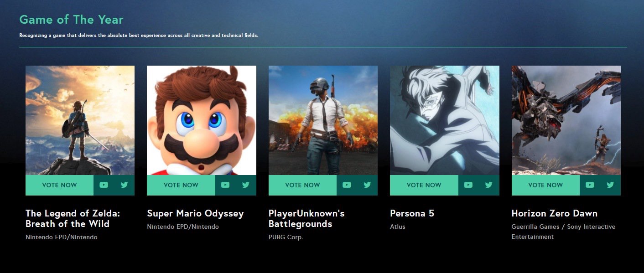Click the Horizon Zero Dawn title text
The height and width of the screenshot is (273, 644).
[554, 213]
